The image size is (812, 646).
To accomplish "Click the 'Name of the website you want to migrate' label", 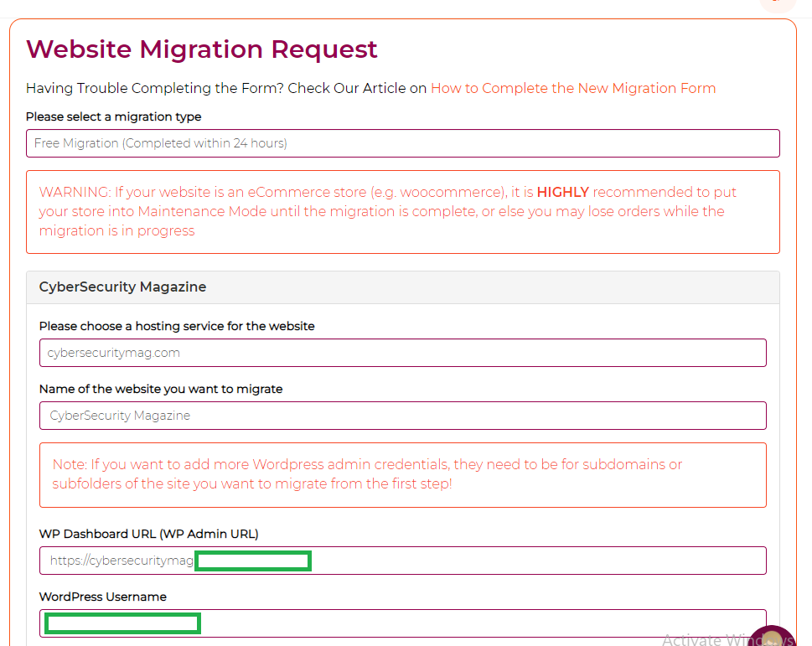I will click(161, 389).
